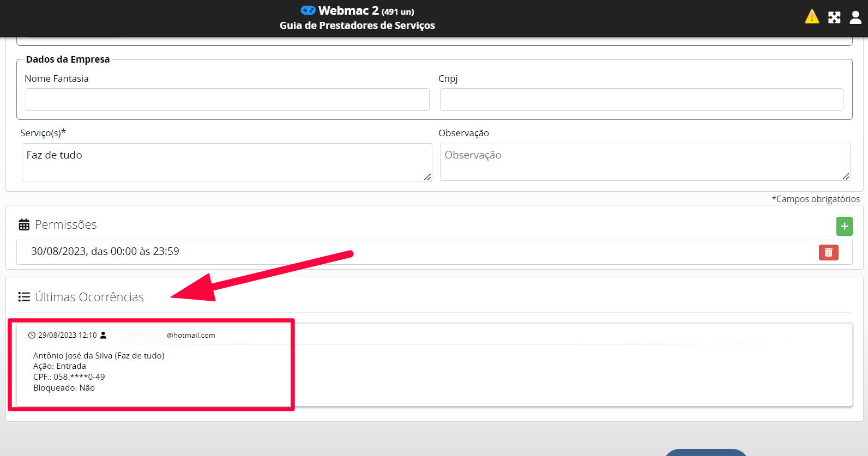Image resolution: width=868 pixels, height=456 pixels.
Task: Toggle fullscreen with the expand arrows icon
Action: 834,17
